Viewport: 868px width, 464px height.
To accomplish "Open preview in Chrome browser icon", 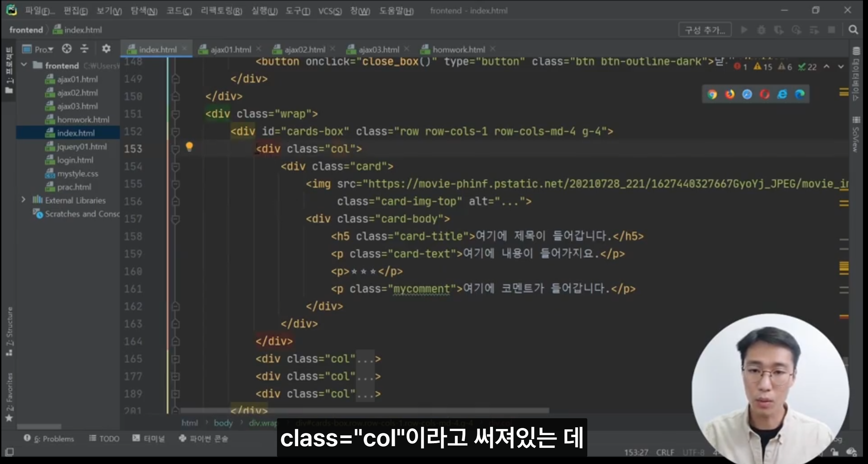I will click(x=712, y=94).
